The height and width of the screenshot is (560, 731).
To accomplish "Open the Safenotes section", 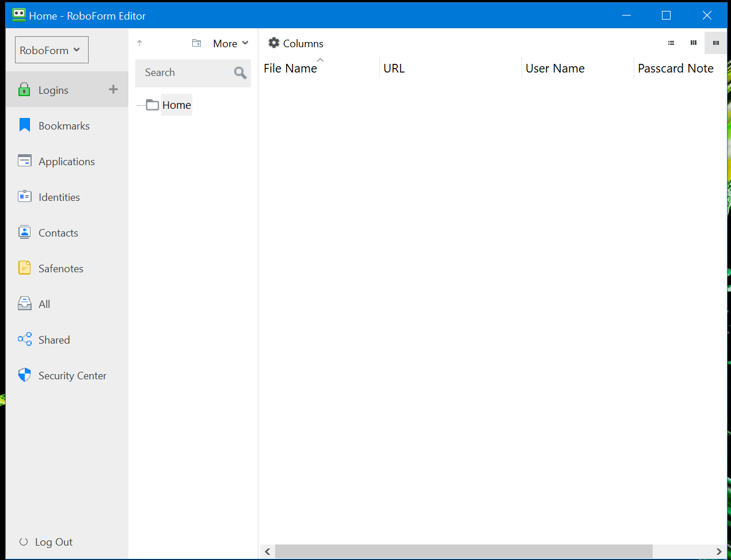I will point(59,268).
